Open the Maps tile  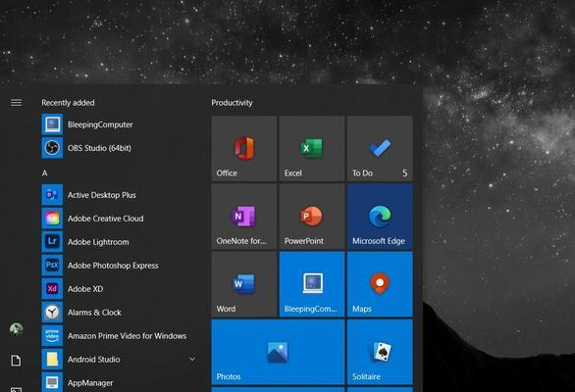380,284
